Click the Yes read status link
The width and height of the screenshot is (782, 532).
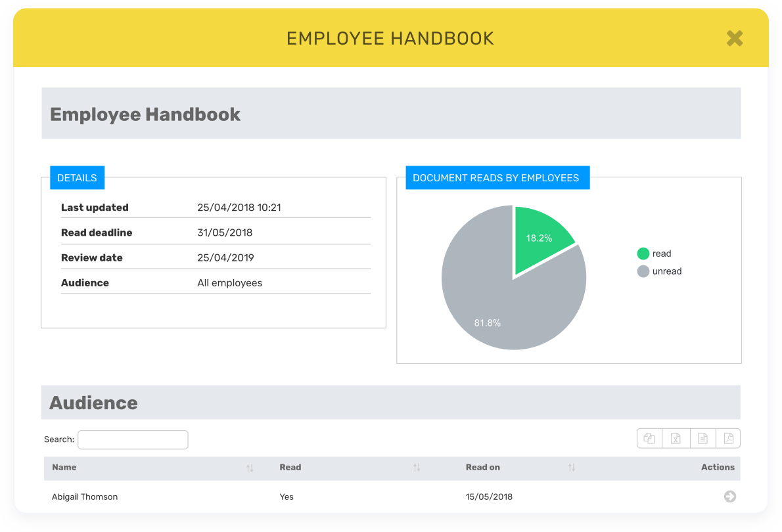click(287, 497)
